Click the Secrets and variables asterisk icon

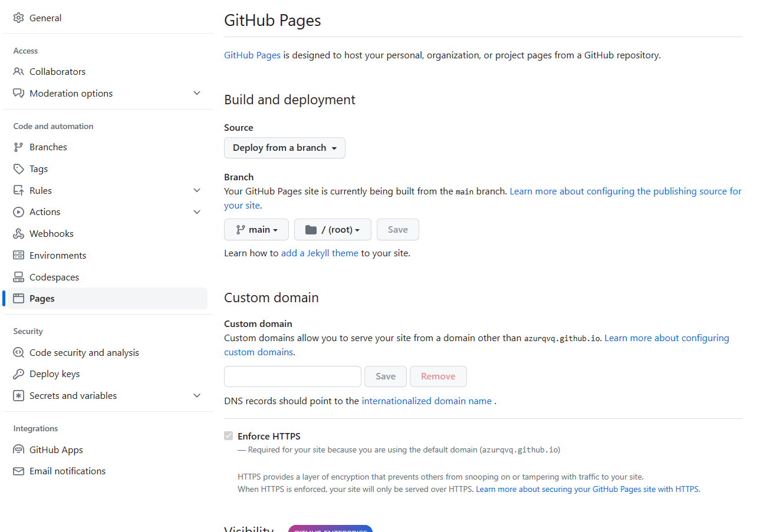click(x=18, y=395)
